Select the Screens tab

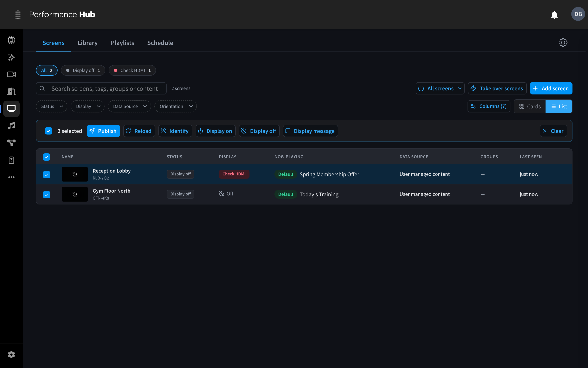(x=53, y=43)
